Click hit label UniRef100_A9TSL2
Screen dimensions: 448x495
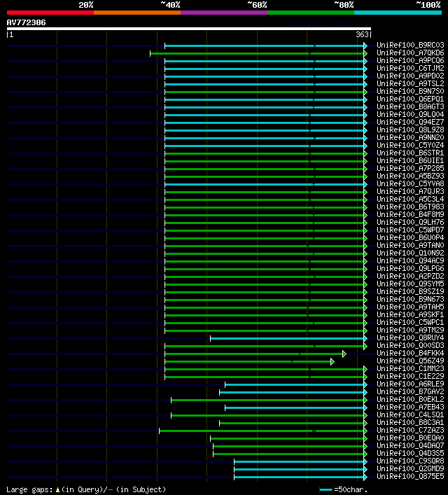[410, 83]
